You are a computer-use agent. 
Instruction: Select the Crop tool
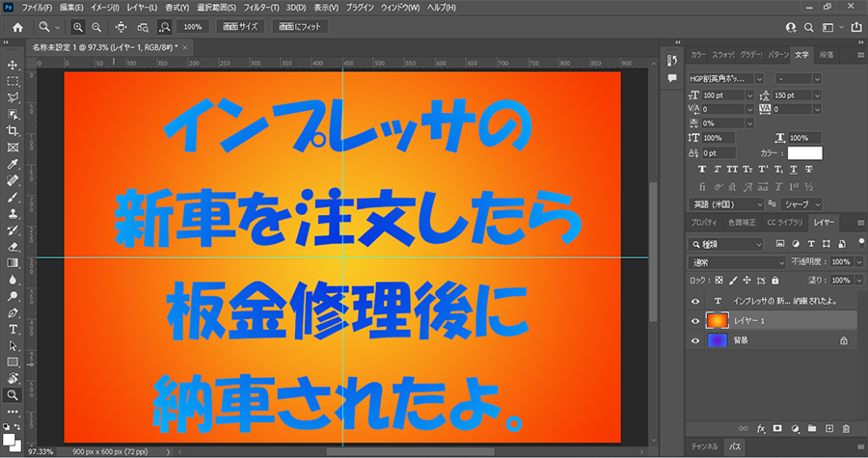coord(13,130)
